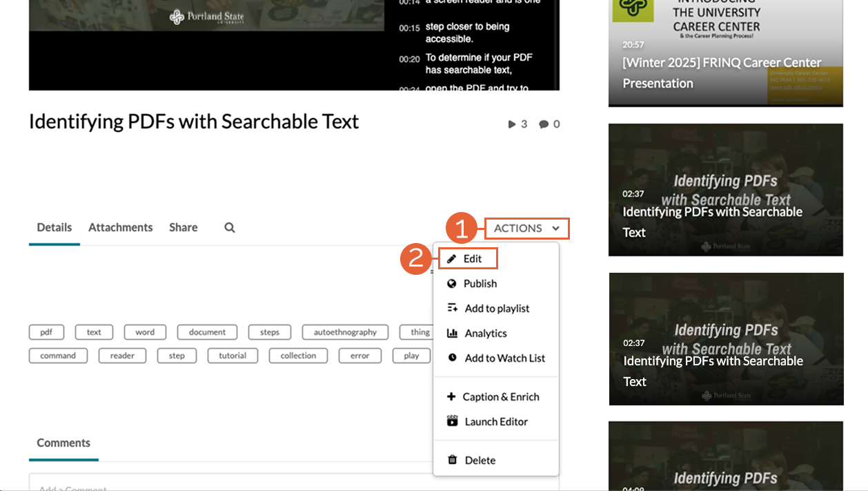Image resolution: width=868 pixels, height=491 pixels.
Task: Click the 'pdf' tag
Action: point(46,332)
